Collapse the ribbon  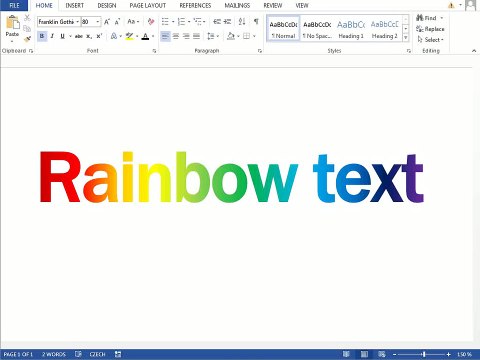click(x=474, y=51)
